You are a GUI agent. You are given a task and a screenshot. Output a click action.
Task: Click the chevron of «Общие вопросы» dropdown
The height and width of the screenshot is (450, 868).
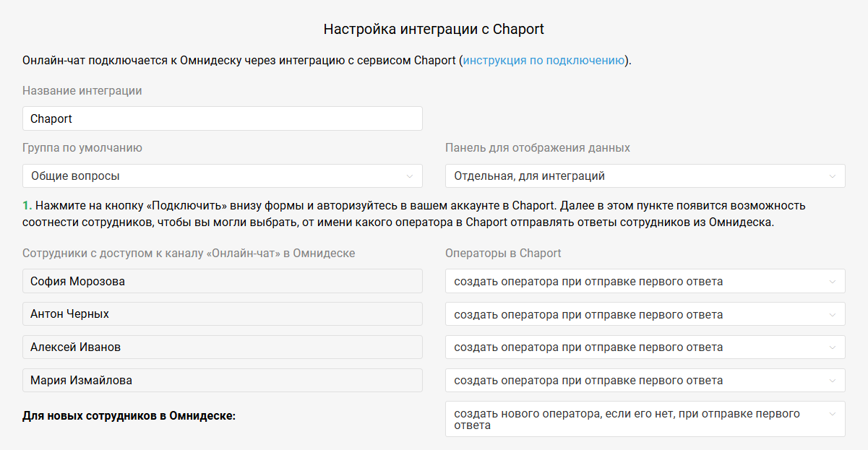pyautogui.click(x=410, y=176)
